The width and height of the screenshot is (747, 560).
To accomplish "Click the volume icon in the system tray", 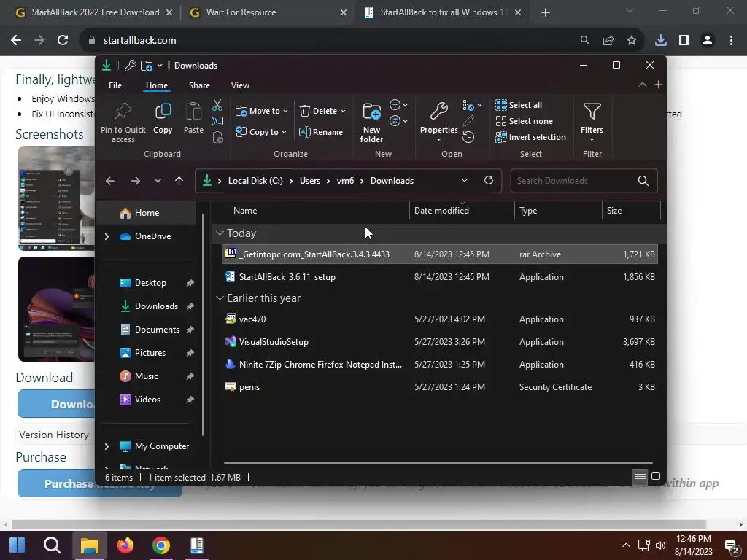I will [x=660, y=545].
